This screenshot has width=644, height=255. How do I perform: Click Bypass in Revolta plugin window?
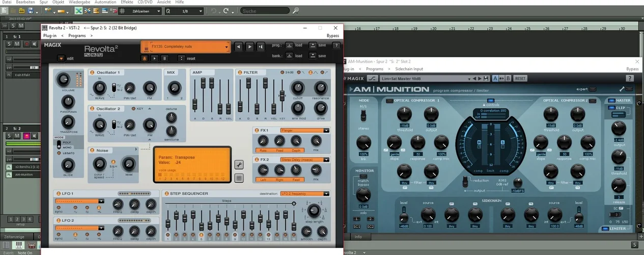coord(332,36)
